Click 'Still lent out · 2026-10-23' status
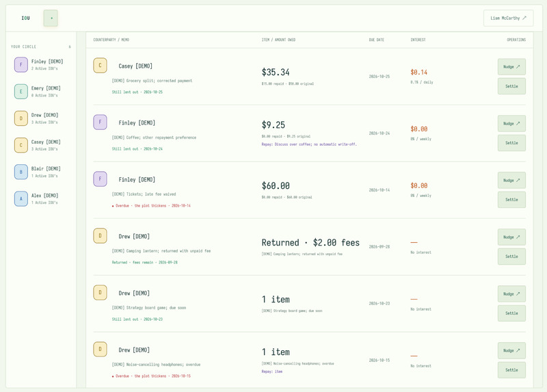 click(137, 319)
